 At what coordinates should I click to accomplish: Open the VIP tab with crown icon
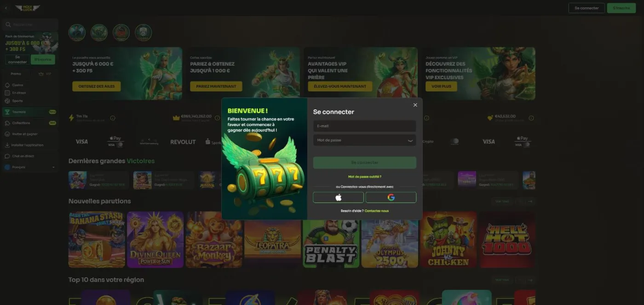tap(45, 73)
